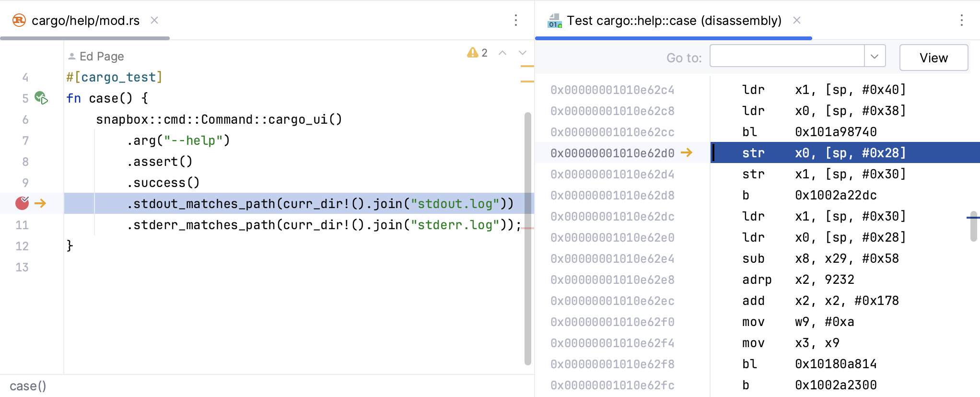The width and height of the screenshot is (980, 397).
Task: Select instruction ldr x1, [sp, #0x40]
Action: [824, 90]
